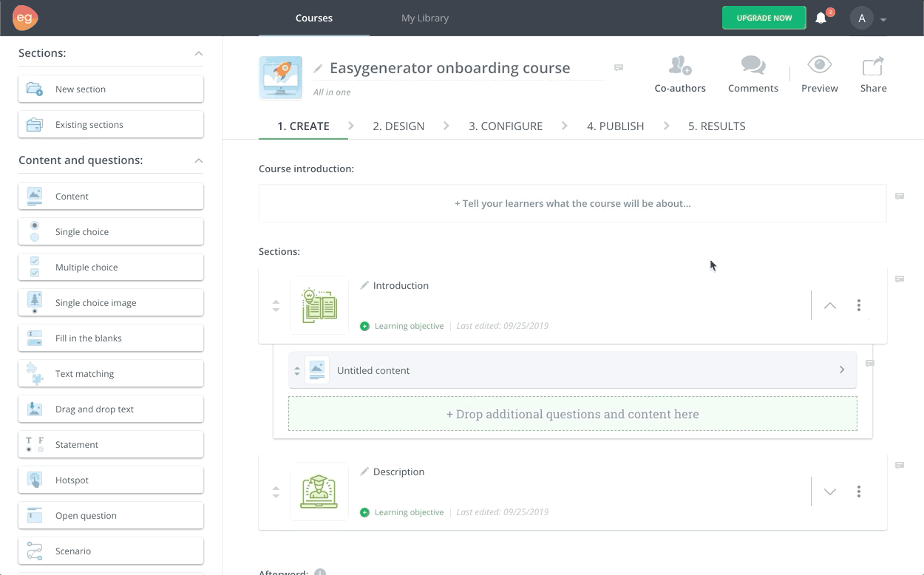This screenshot has width=924, height=575.
Task: Add a Statement question
Action: 111,444
